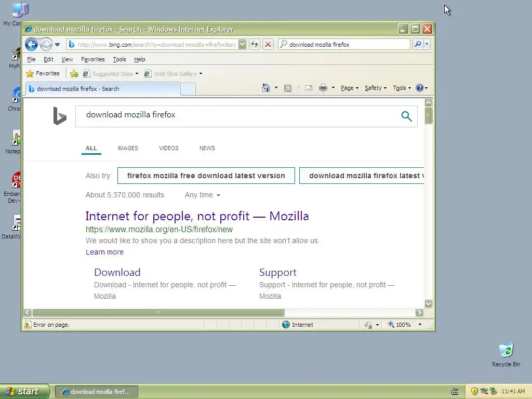Viewport: 532px width, 399px height.
Task: Go back with the IE Back arrow
Action: (31, 45)
